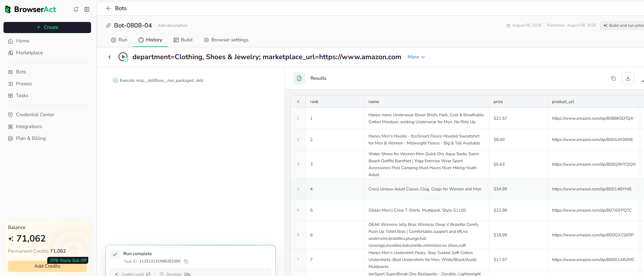Download results with the download button

[628, 78]
